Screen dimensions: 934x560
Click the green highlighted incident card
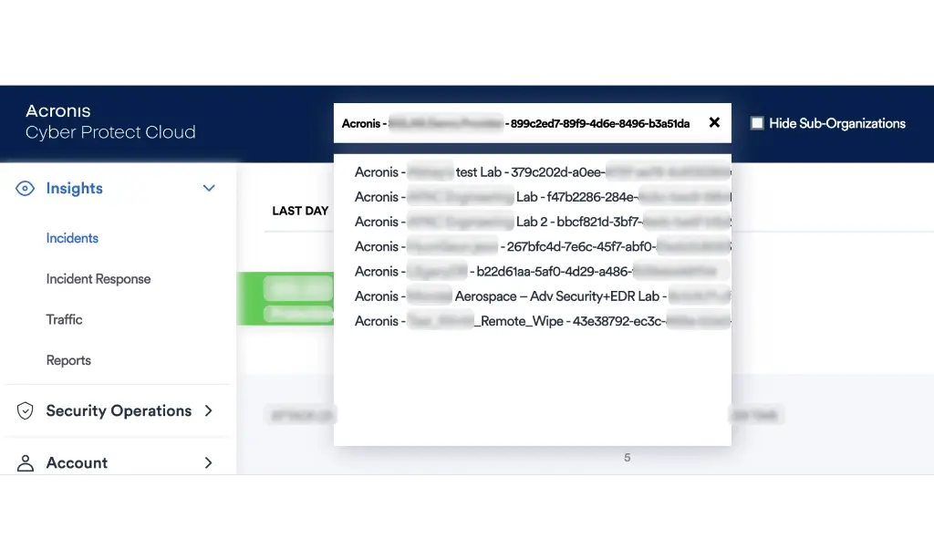(x=285, y=298)
